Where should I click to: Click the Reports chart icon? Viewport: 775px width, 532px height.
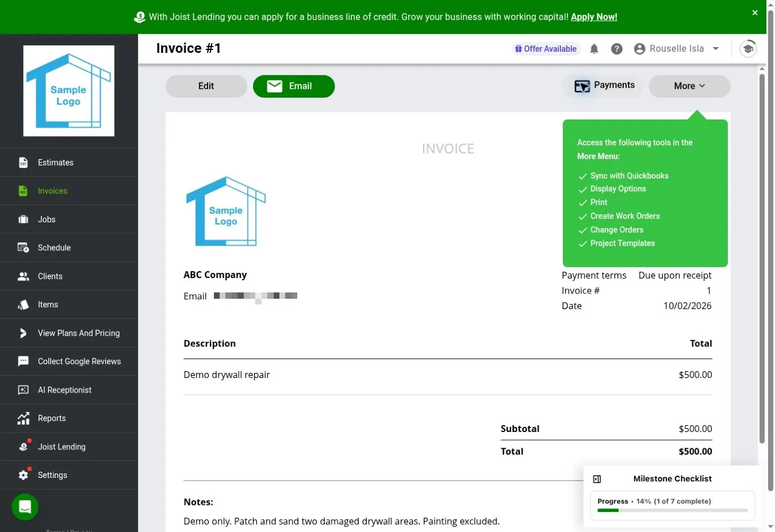click(23, 418)
